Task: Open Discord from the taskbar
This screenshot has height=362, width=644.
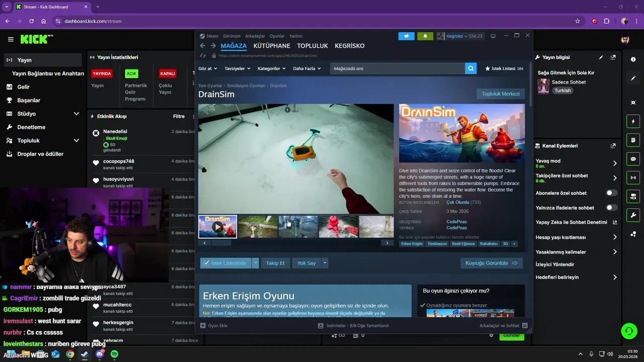Action: [100, 354]
